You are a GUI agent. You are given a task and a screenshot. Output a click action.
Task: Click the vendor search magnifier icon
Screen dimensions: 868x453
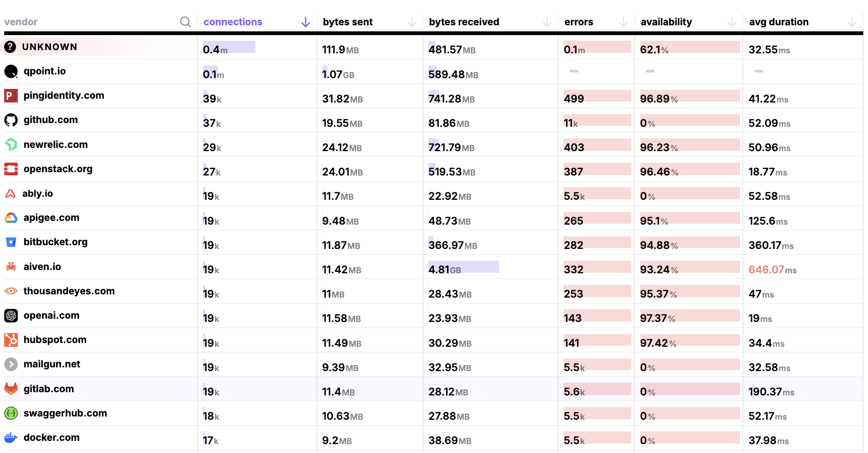(185, 22)
